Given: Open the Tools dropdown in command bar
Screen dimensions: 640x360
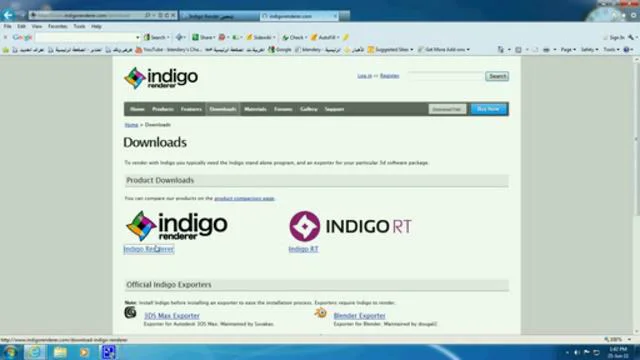Looking at the screenshot, I should [611, 50].
